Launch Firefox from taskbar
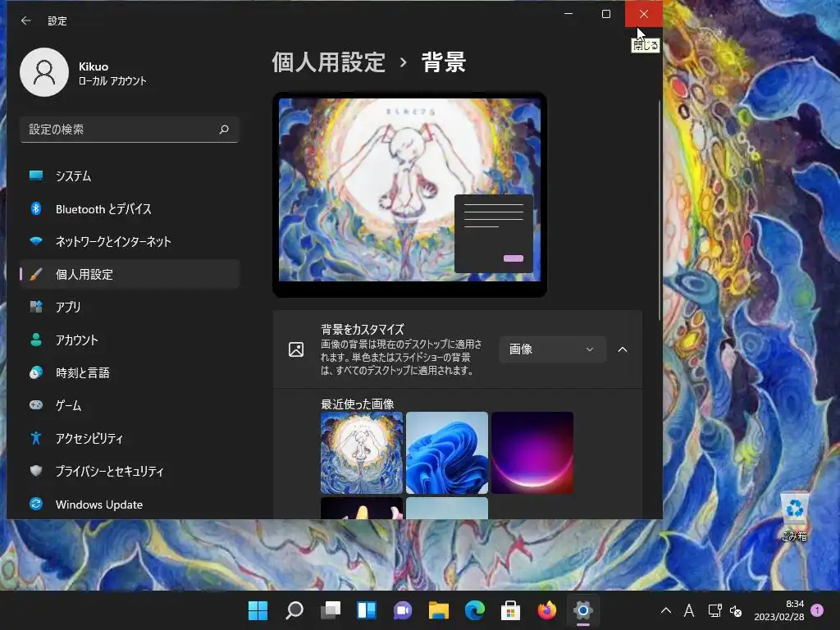 click(547, 610)
